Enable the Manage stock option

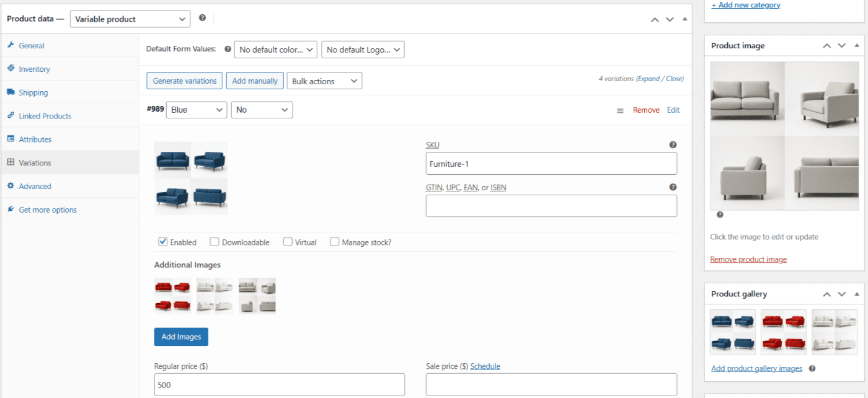[335, 242]
